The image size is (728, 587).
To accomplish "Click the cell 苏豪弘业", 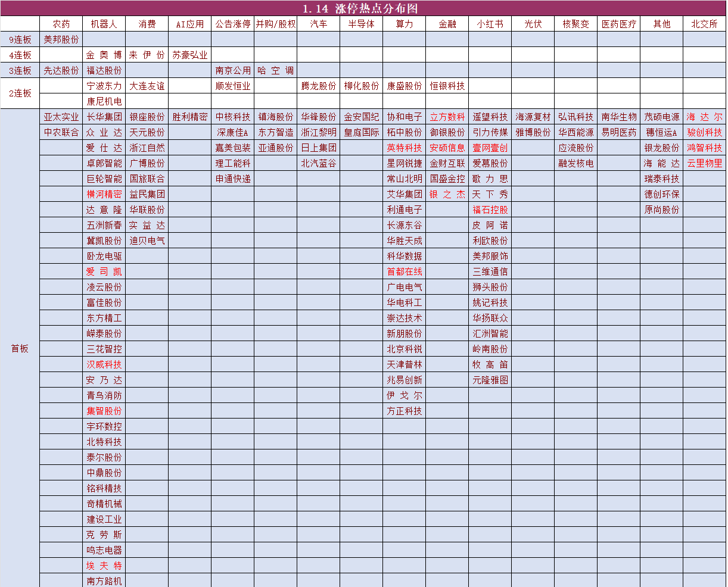I will (x=190, y=55).
